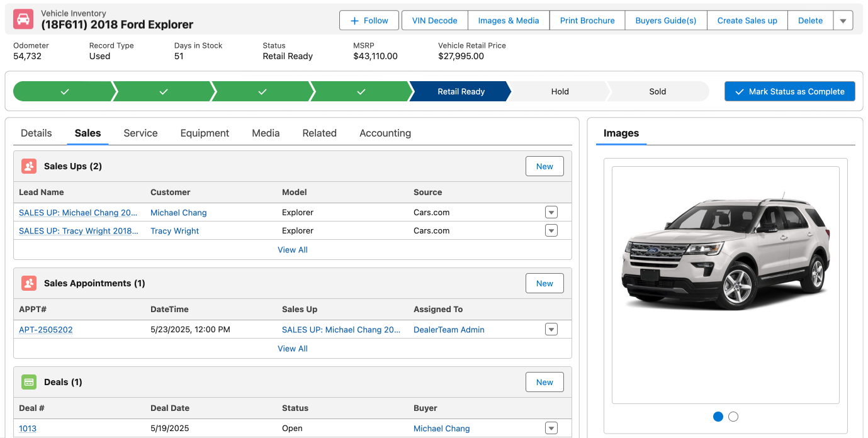Create a New Sales Appointment
Screen dimensions: 868x438
(x=544, y=283)
